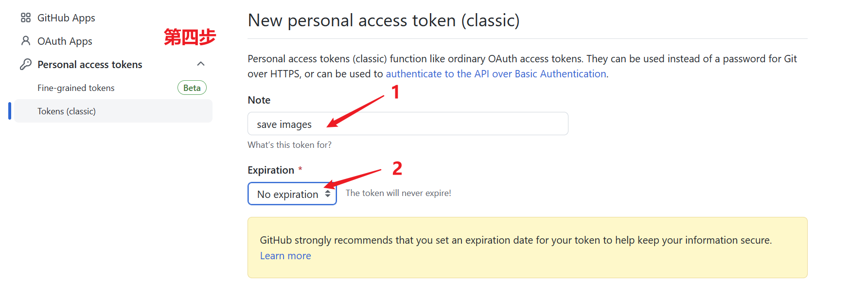This screenshot has width=868, height=285.
Task: Click the Note field label
Action: tap(259, 100)
